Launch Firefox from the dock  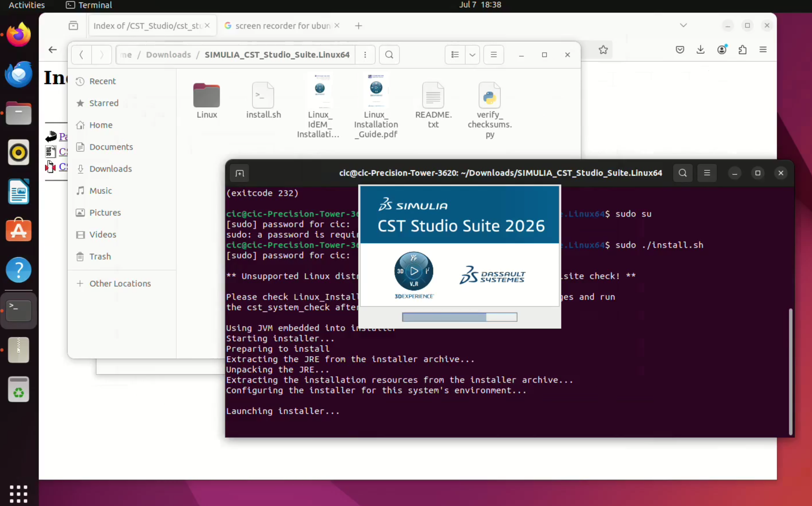pos(19,35)
